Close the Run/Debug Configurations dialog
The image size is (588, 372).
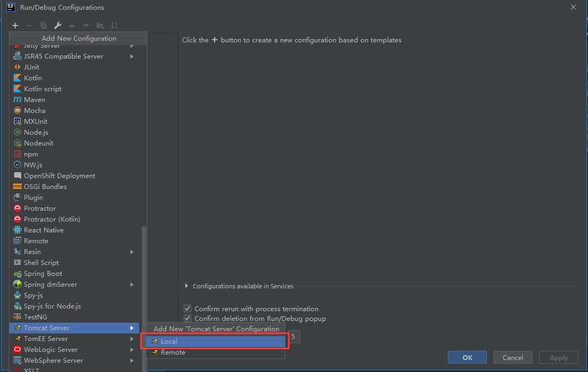[573, 7]
